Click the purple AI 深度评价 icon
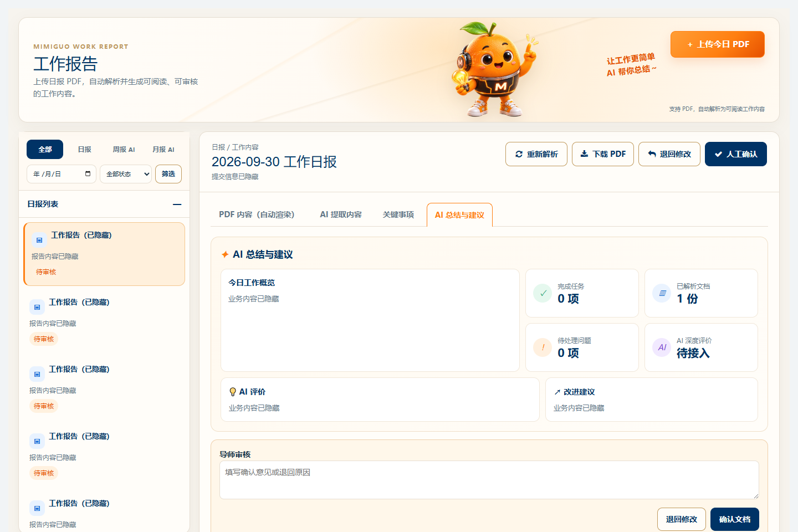 (662, 347)
